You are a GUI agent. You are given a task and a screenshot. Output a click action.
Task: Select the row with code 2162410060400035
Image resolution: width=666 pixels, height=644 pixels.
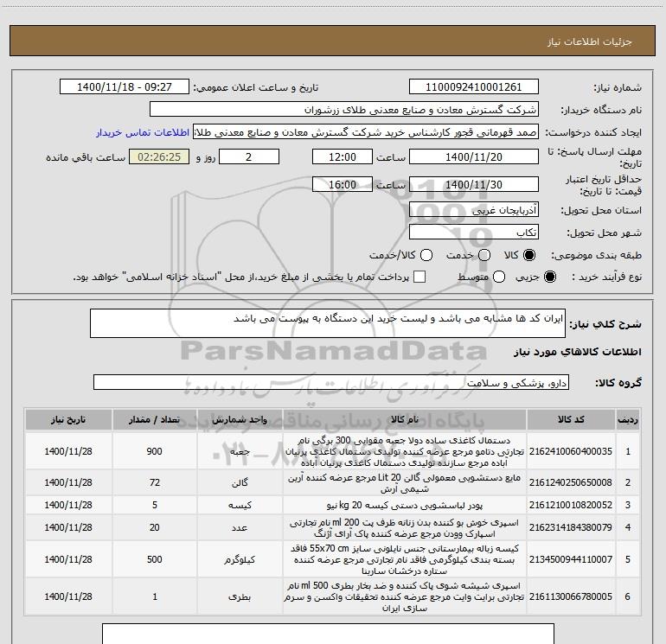point(333,451)
